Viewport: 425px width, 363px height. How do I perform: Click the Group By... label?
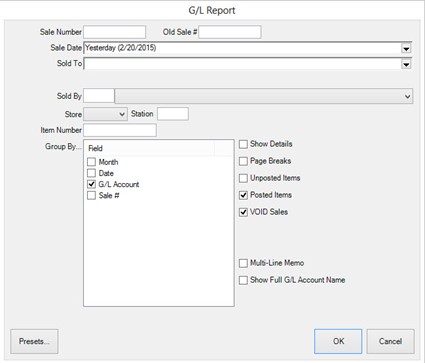pyautogui.click(x=63, y=147)
